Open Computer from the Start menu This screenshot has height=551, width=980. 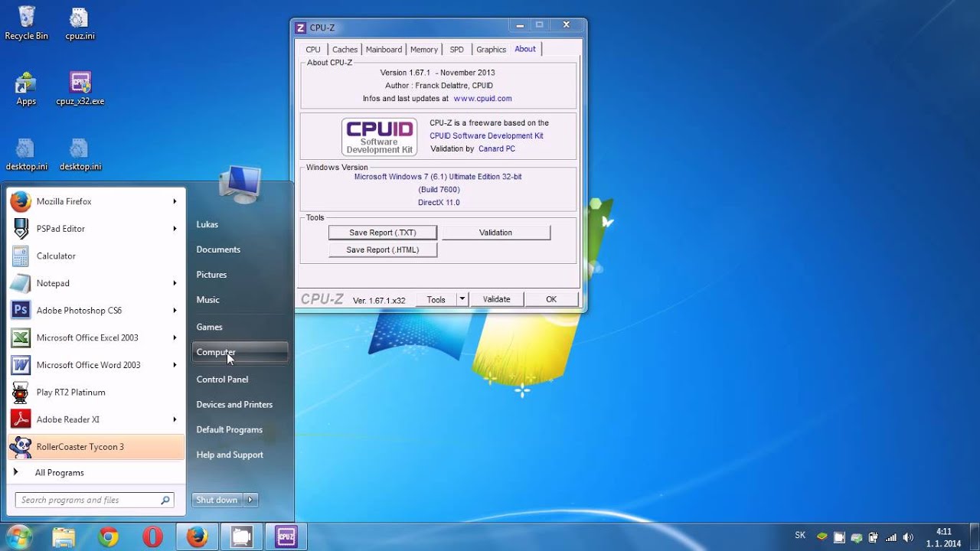(x=240, y=352)
